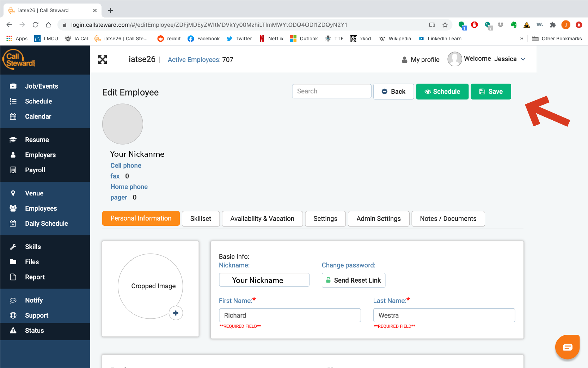Bookmark this page with the star icon
This screenshot has height=368, width=588.
click(x=445, y=25)
